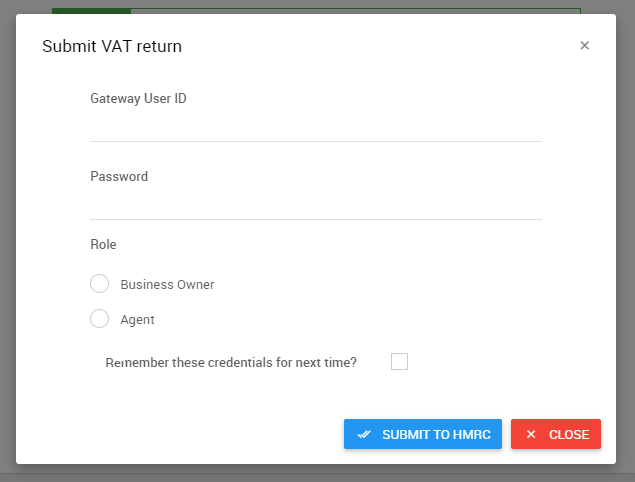Select the Business Owner radio button
This screenshot has width=635, height=482.
point(99,284)
